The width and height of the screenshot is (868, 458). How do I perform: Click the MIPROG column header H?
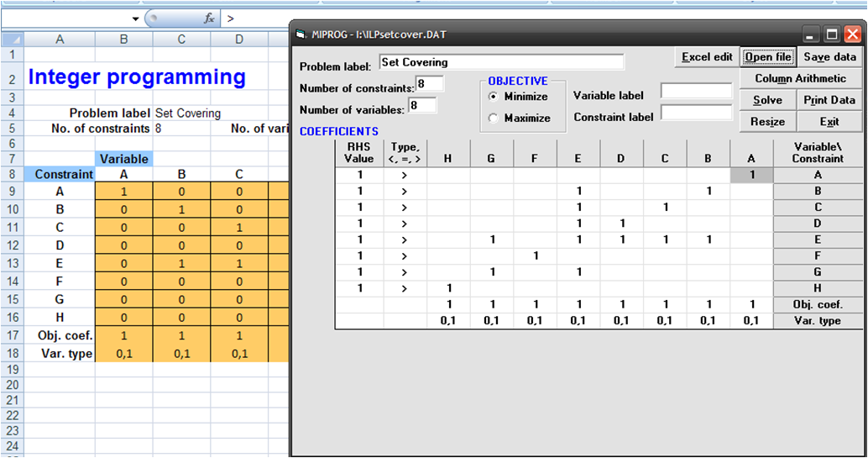447,159
